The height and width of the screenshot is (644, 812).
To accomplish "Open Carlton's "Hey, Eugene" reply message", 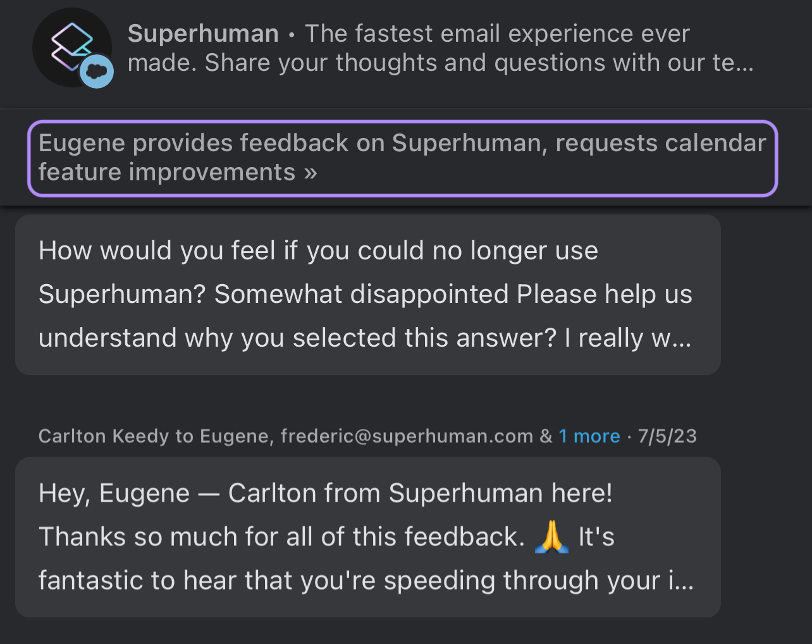I will 368,537.
